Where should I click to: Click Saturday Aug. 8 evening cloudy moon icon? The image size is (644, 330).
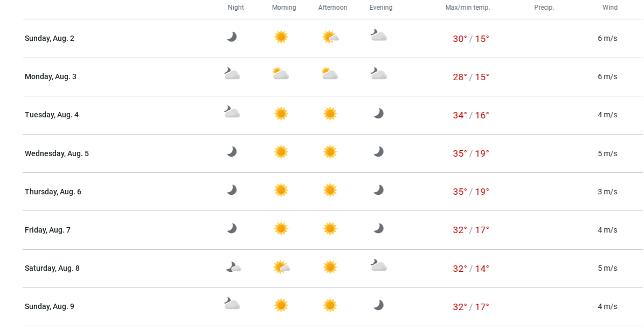point(379,265)
